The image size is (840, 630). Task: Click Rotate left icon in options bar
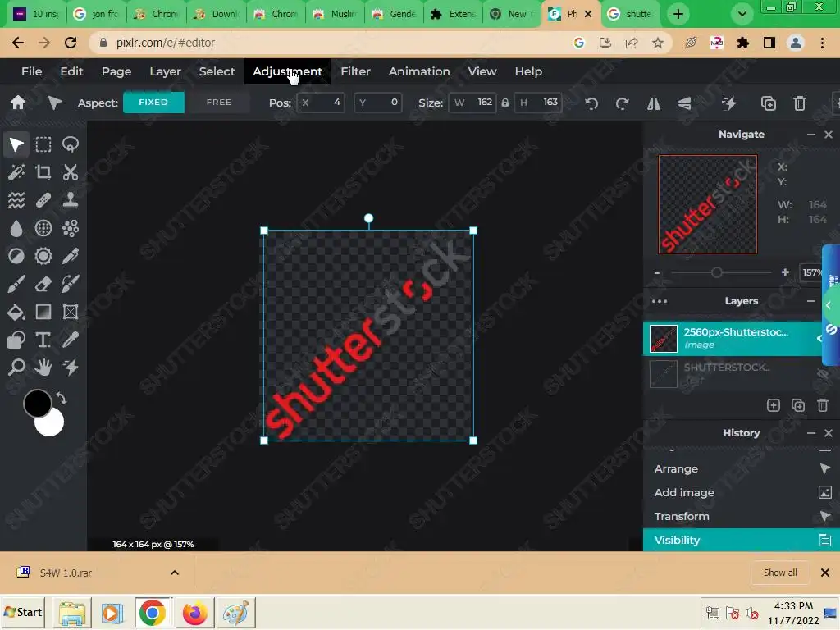coord(591,103)
